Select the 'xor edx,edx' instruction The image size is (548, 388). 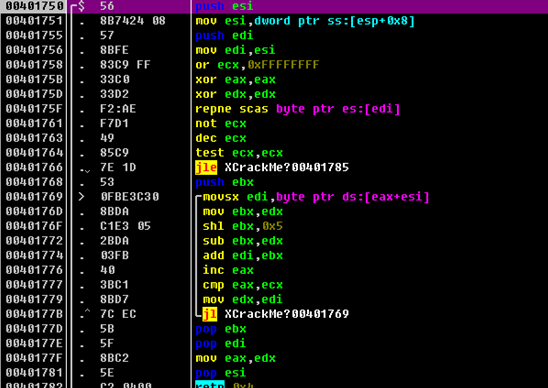[235, 94]
